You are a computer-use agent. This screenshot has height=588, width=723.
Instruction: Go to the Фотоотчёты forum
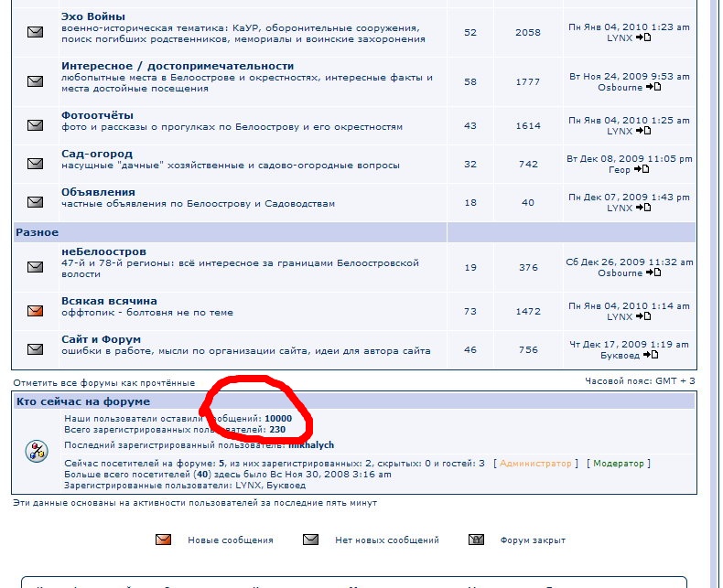pos(97,115)
